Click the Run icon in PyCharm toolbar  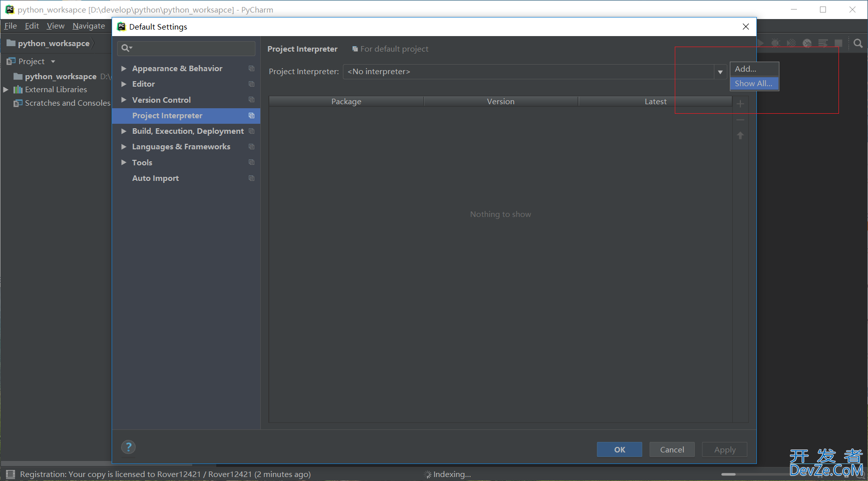tap(760, 44)
